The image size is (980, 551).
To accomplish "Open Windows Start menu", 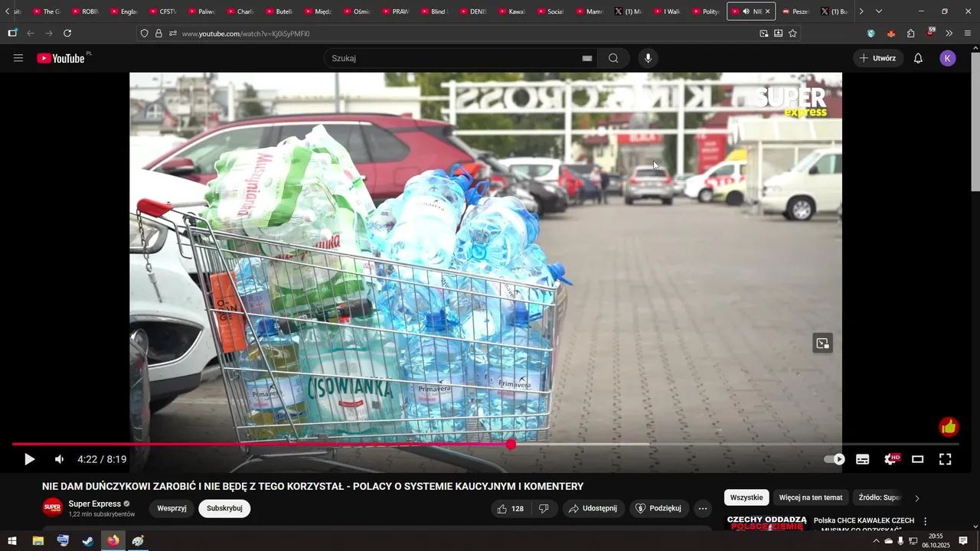I will (12, 541).
